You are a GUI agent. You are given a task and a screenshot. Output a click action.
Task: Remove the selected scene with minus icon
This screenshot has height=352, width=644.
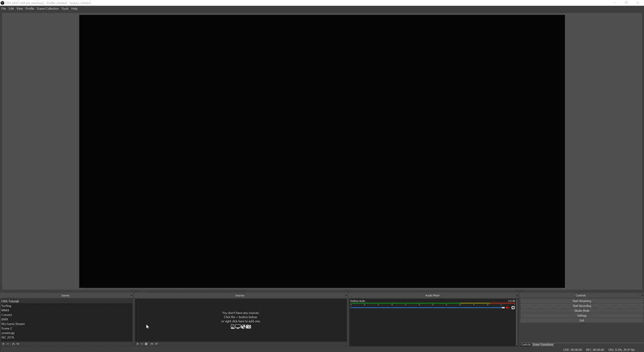8,344
